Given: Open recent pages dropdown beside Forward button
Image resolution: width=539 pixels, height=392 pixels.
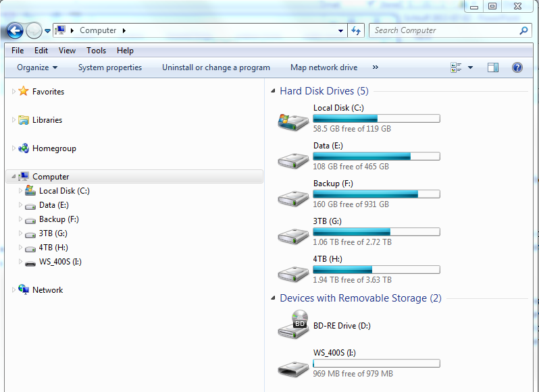Looking at the screenshot, I should point(48,31).
